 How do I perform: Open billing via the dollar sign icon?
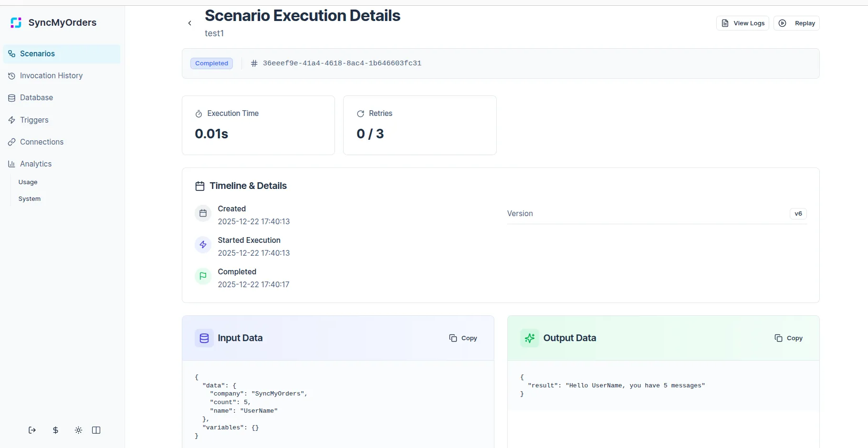click(x=55, y=430)
